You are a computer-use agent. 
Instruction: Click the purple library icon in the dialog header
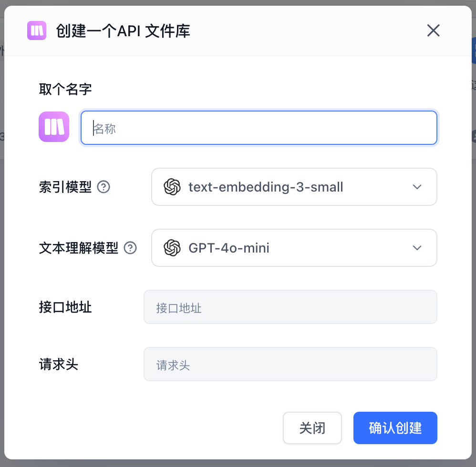click(x=37, y=31)
